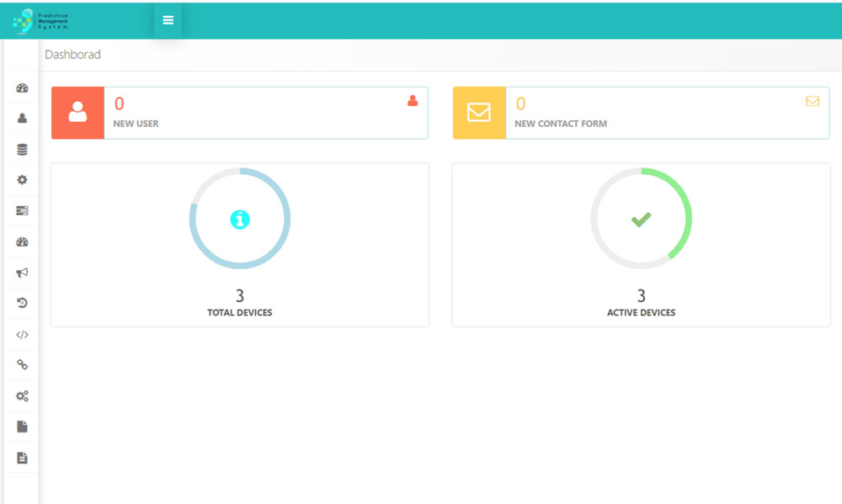The width and height of the screenshot is (842, 504).
Task: Click the history clock icon
Action: tap(21, 303)
